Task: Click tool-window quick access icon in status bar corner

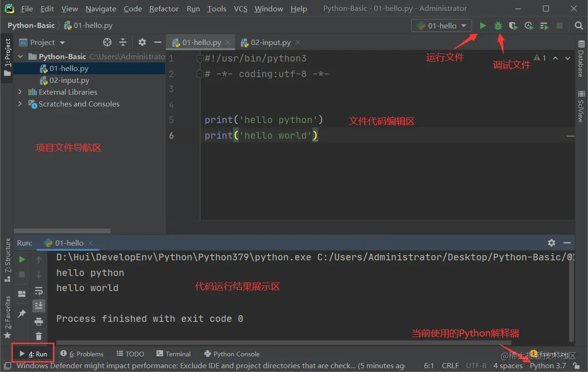Action: (7, 365)
